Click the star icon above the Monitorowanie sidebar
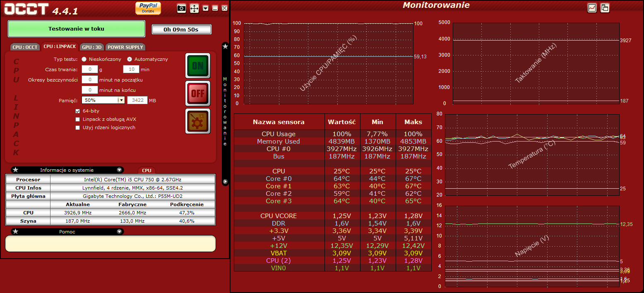Viewport: 644px width, 293px height. [225, 46]
